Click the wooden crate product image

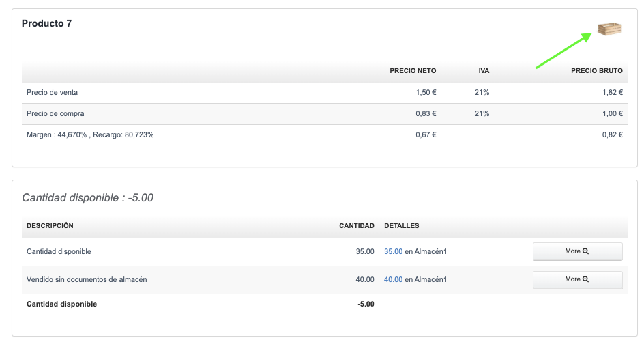pyautogui.click(x=610, y=29)
